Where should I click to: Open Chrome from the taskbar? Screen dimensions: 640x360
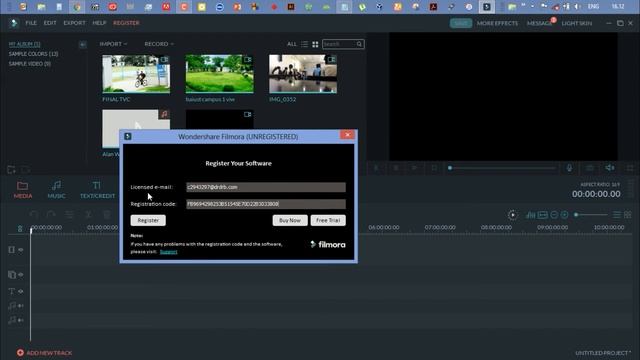pos(77,7)
